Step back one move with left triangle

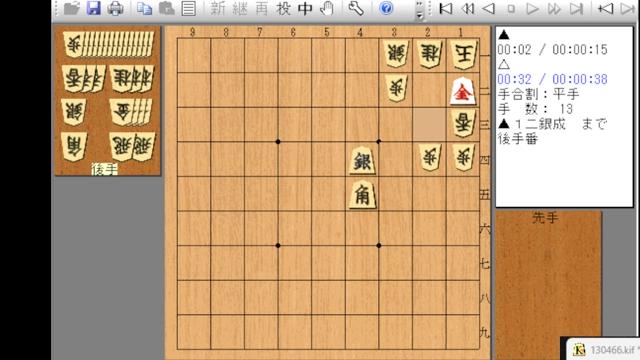point(489,8)
